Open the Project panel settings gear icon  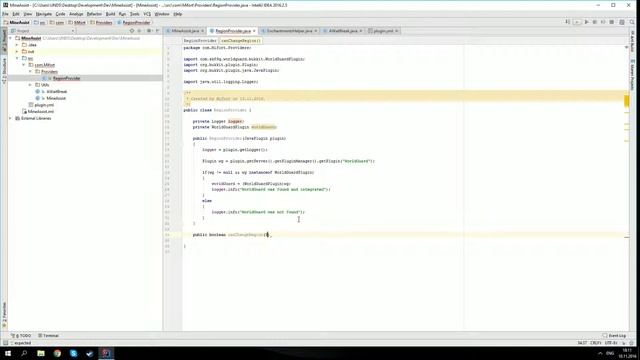click(x=149, y=31)
